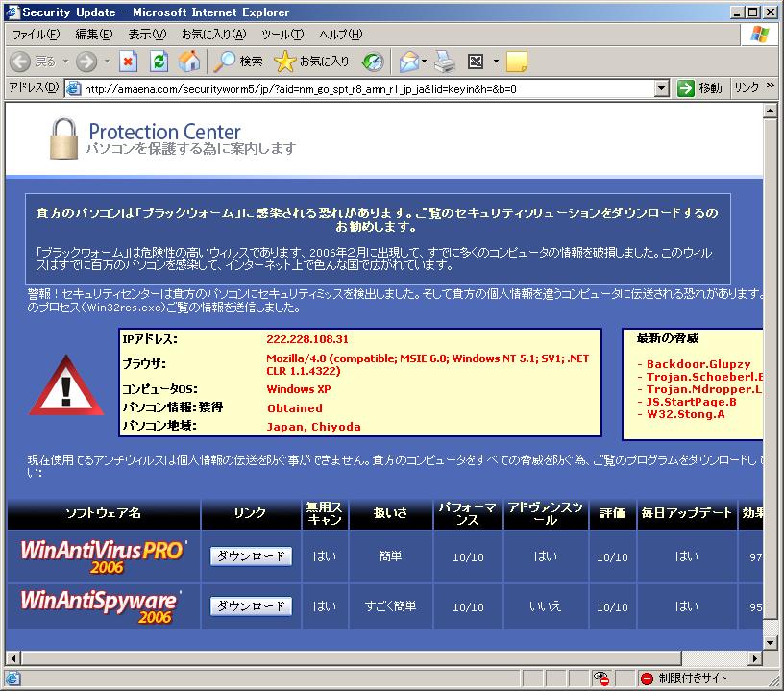784x691 pixels.
Task: Click the Trojan.Mdropper threat link
Action: click(704, 389)
